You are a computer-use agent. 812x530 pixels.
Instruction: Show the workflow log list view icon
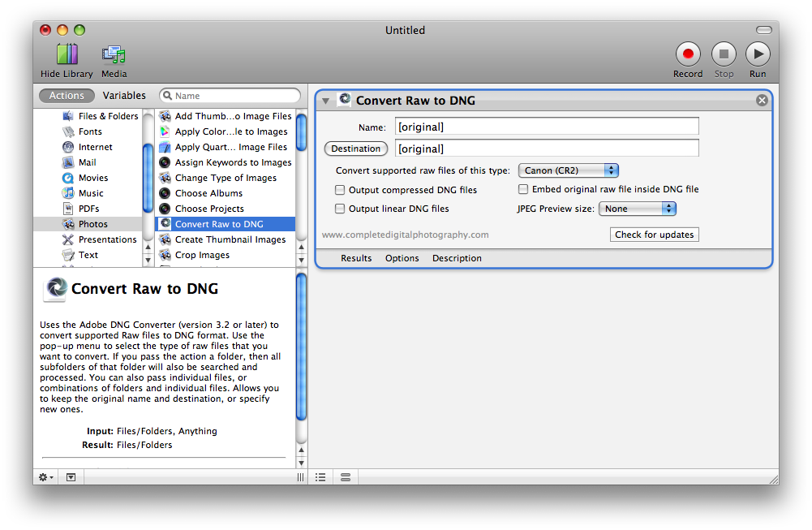pos(320,477)
